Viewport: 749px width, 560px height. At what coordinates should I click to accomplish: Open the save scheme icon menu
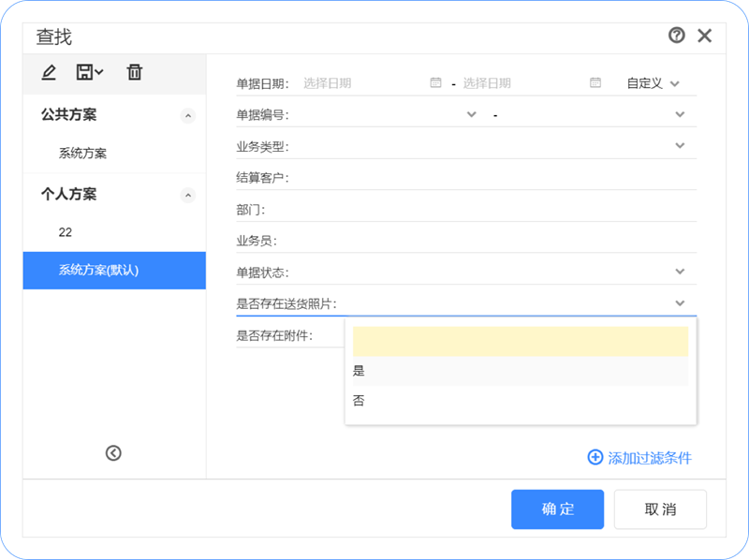coord(90,72)
